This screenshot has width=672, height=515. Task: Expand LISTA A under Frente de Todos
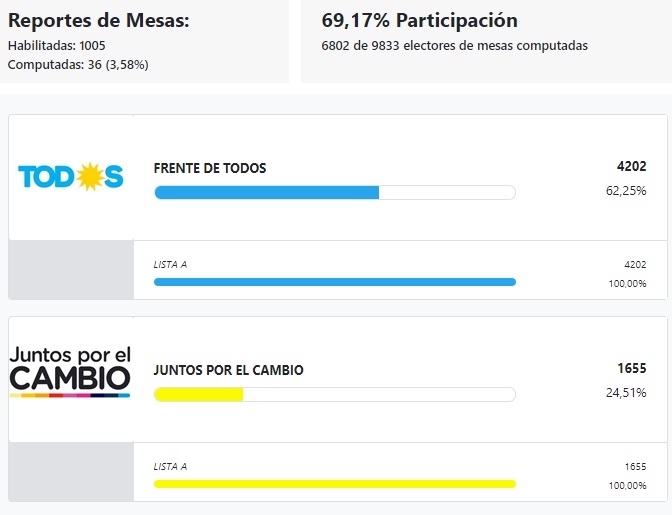coord(170,264)
